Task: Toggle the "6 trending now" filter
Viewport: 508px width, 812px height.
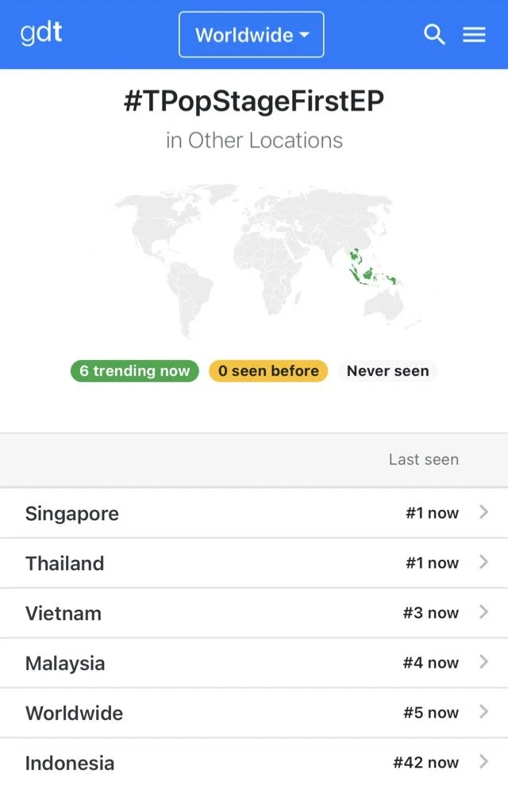Action: [x=135, y=371]
